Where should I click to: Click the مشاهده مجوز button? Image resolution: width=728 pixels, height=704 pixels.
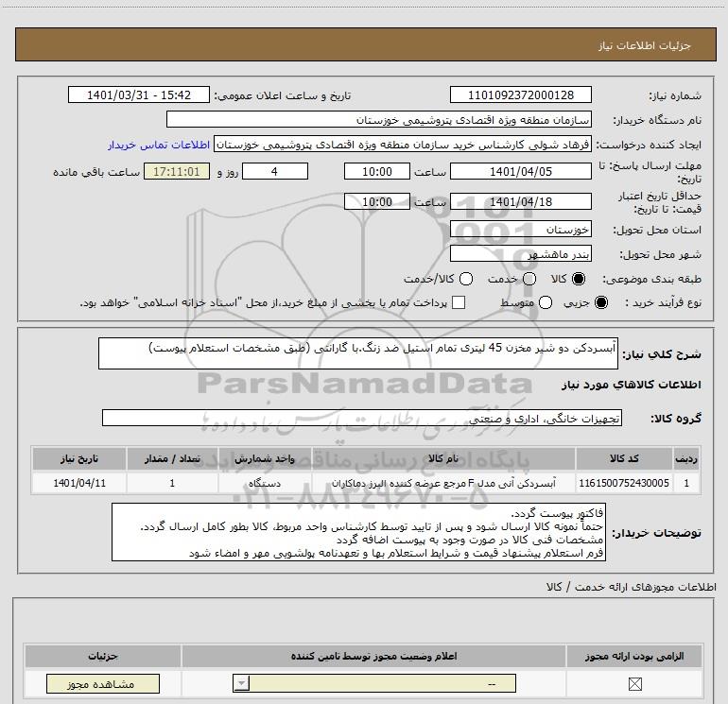103,684
